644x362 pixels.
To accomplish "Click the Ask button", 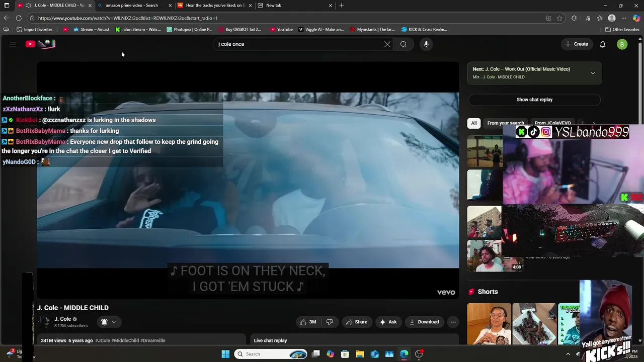I will [x=388, y=322].
